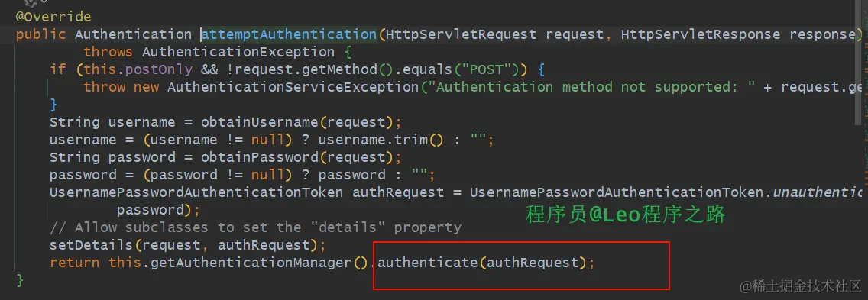This screenshot has height=300, width=868.
Task: Click the method's closing green brace
Action: click(21, 280)
